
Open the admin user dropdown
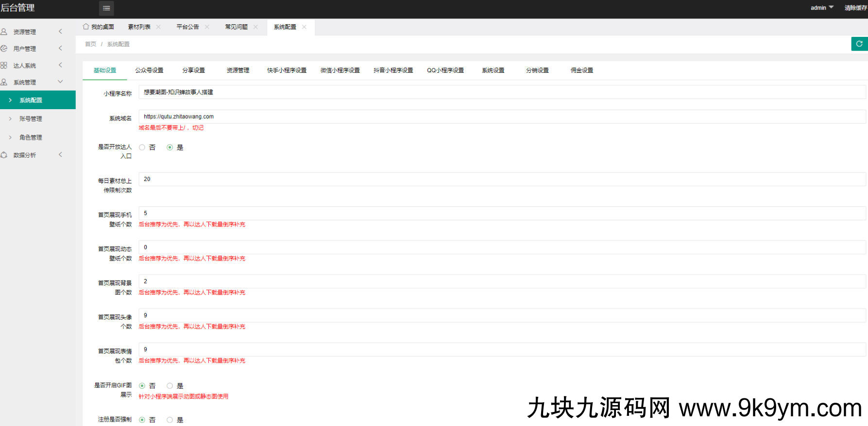point(822,8)
